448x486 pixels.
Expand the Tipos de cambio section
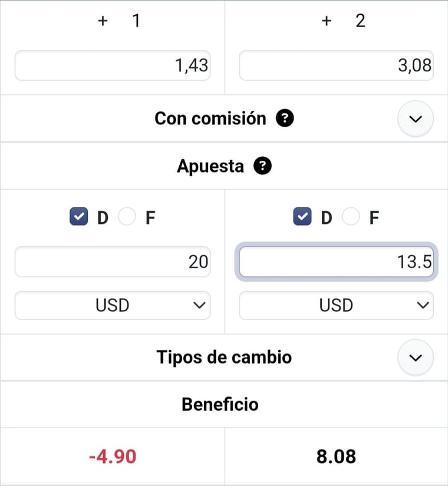coord(416,358)
